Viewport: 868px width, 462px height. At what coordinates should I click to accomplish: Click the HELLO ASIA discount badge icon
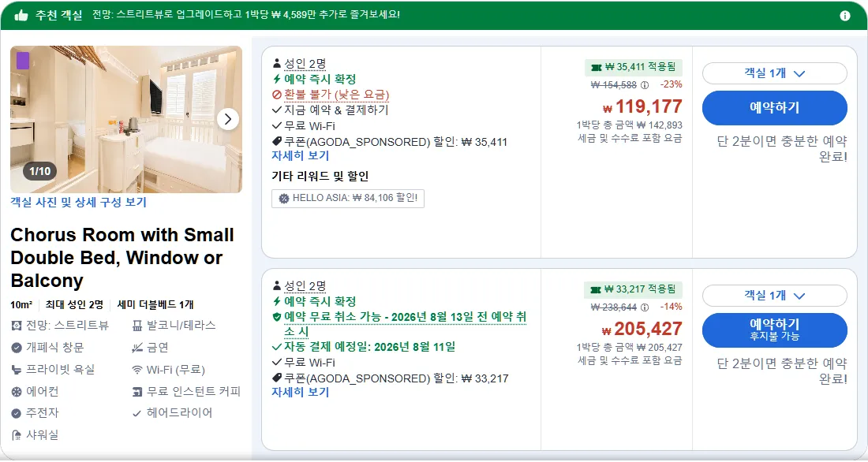[x=284, y=198]
